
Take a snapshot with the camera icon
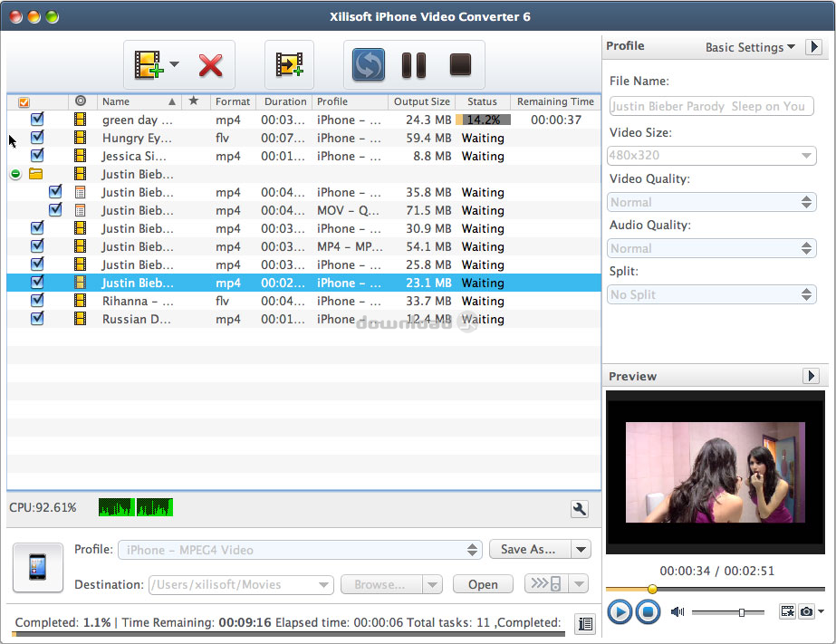click(x=806, y=611)
